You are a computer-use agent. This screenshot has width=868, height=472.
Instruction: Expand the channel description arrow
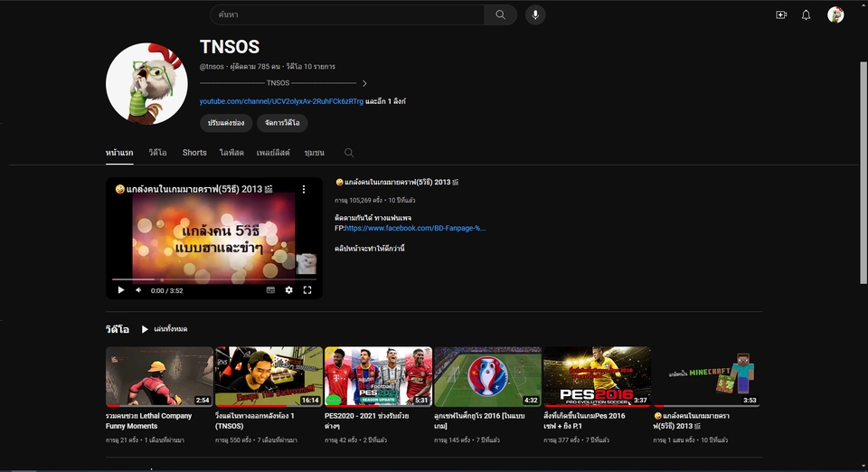pos(364,83)
